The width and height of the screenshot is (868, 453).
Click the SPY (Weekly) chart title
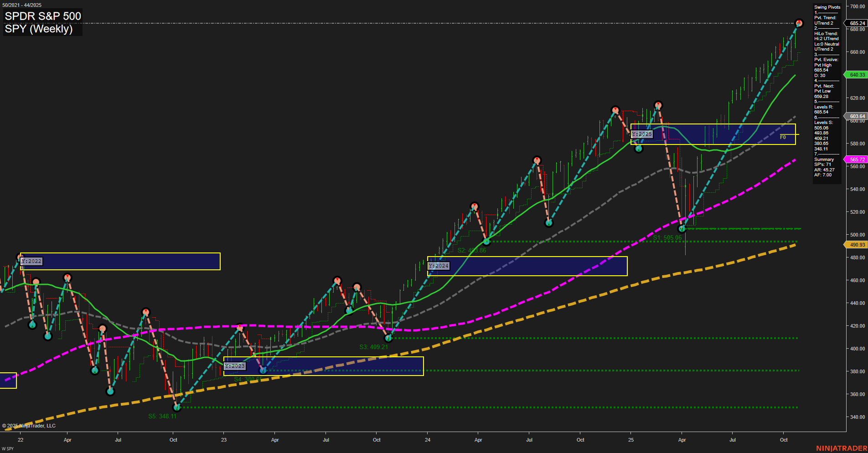pyautogui.click(x=38, y=29)
